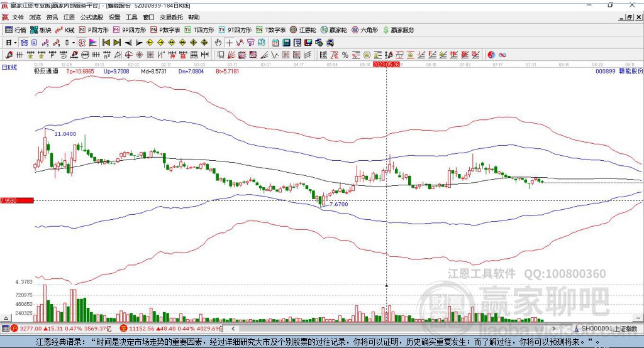
Task: Click horizontal scrollbar left arrow
Action: point(233,329)
